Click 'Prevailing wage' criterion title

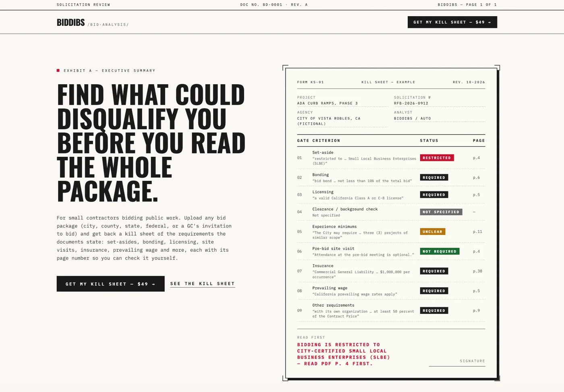pos(330,288)
